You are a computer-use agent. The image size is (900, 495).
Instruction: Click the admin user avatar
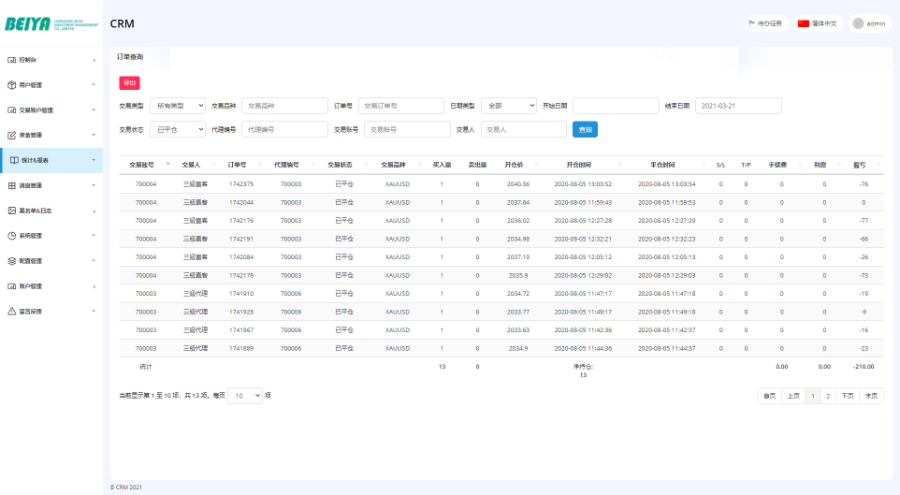click(858, 23)
